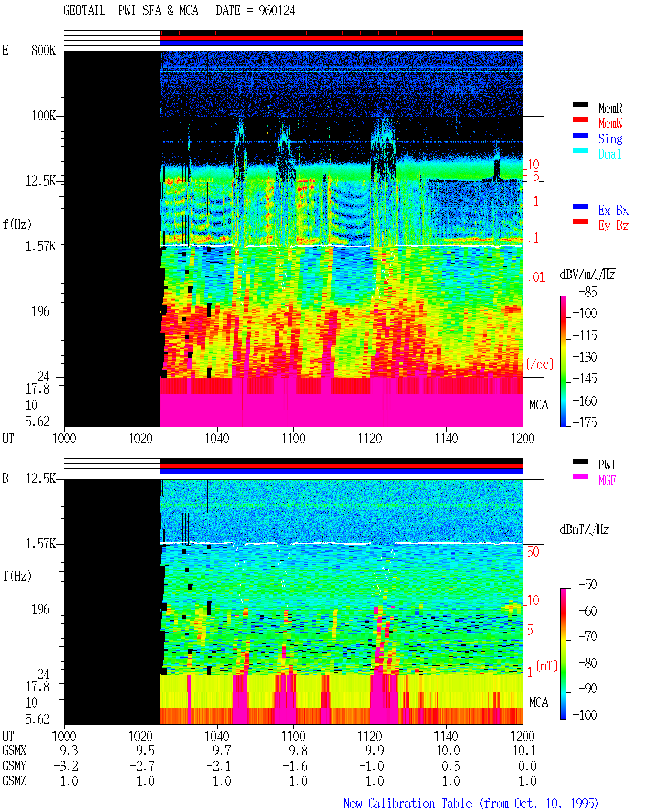Image resolution: width=652 pixels, height=812 pixels.
Task: Click the 'GSMY' row label
Action: [x=14, y=766]
